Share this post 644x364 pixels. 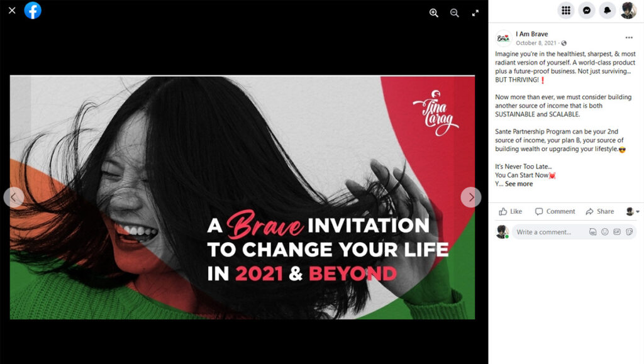click(600, 211)
